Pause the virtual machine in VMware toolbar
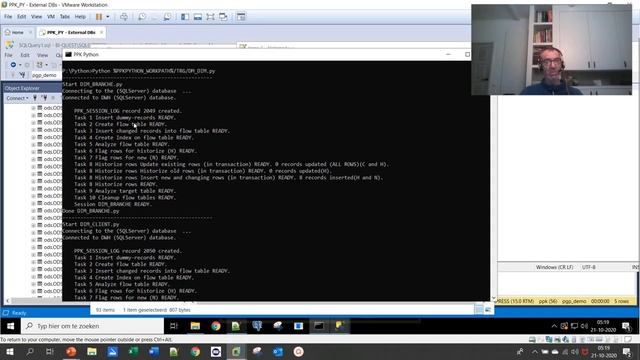Image resolution: width=640 pixels, height=360 pixels. pos(99,17)
